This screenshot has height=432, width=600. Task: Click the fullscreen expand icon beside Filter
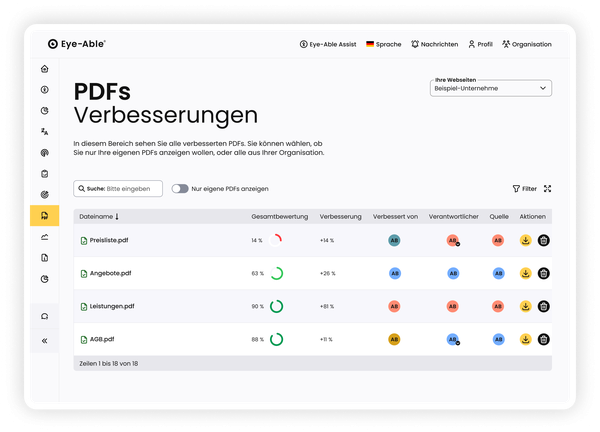pyautogui.click(x=548, y=189)
